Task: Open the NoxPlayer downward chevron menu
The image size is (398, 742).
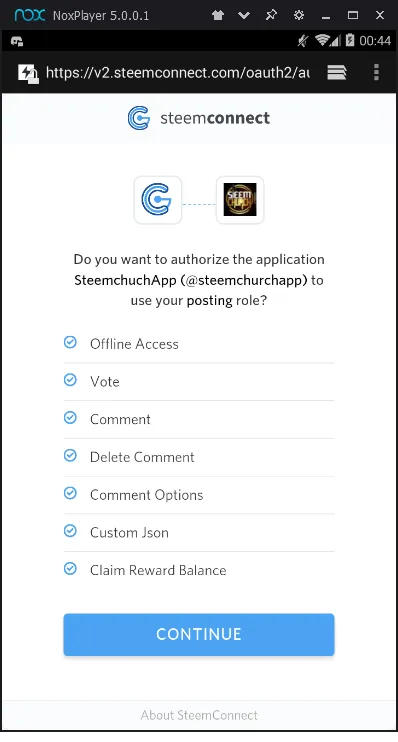Action: tap(244, 15)
